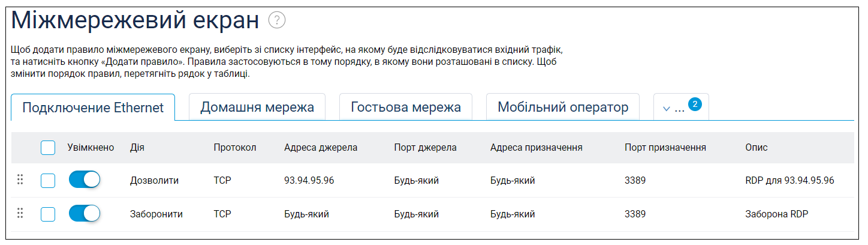The image size is (868, 245).
Task: Grab drag handle of the Заборонити rule
Action: (x=20, y=213)
